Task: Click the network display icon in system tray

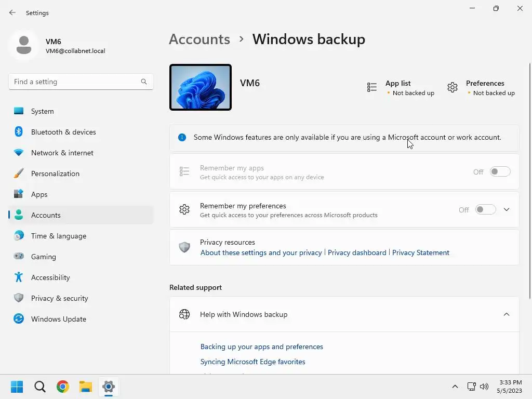Action: pyautogui.click(x=471, y=387)
